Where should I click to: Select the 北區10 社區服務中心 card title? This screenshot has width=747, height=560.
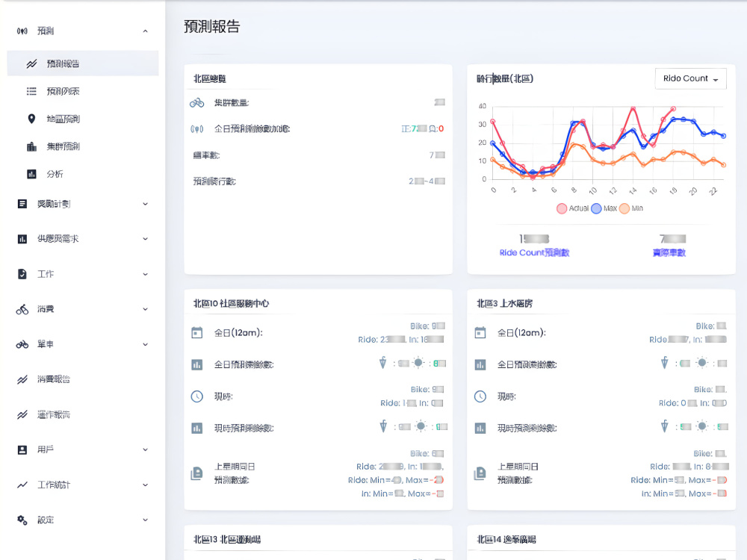click(231, 303)
